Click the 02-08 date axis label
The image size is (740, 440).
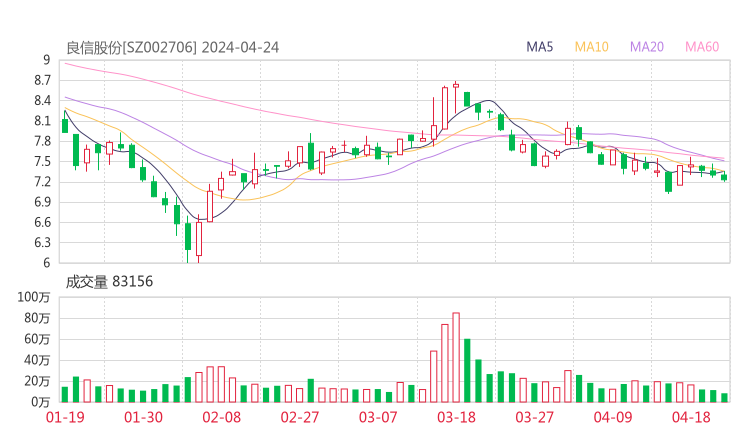click(221, 417)
